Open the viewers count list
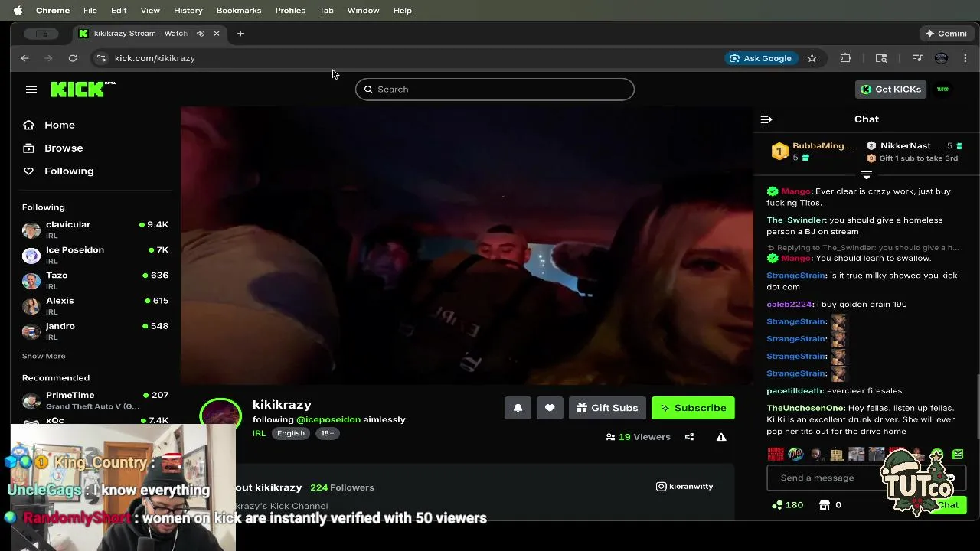Viewport: 980px width, 551px height. [x=638, y=437]
